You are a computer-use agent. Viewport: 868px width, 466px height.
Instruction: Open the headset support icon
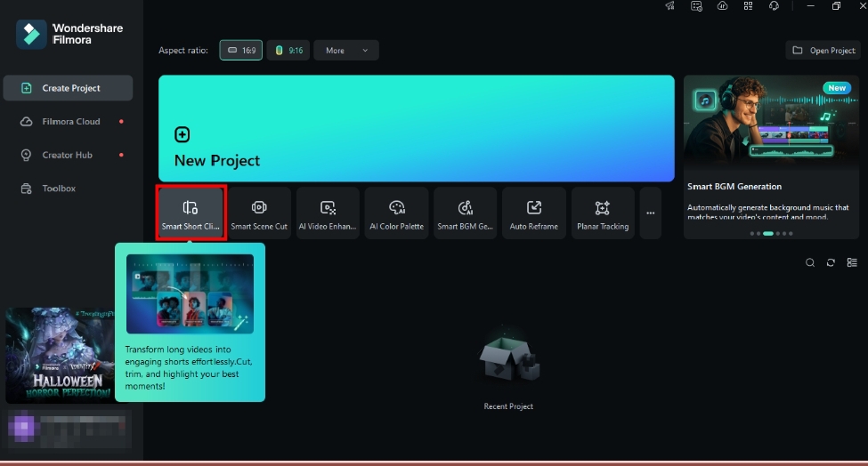[x=774, y=6]
